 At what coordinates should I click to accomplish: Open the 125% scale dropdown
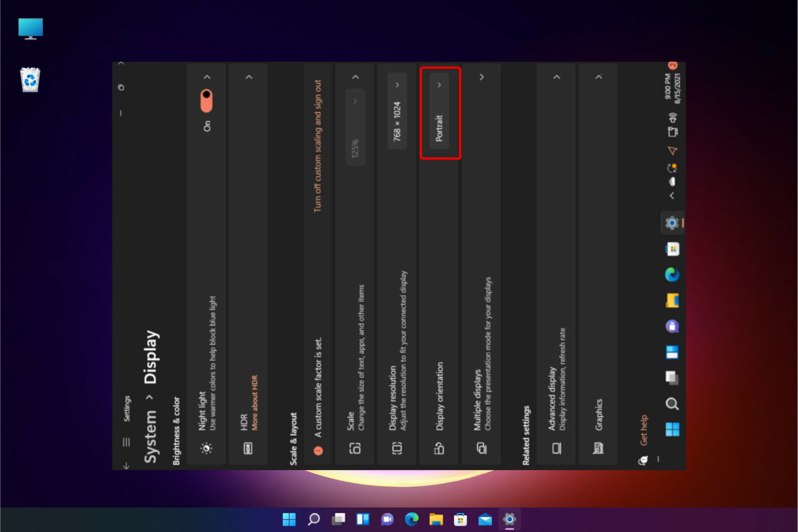[355, 127]
